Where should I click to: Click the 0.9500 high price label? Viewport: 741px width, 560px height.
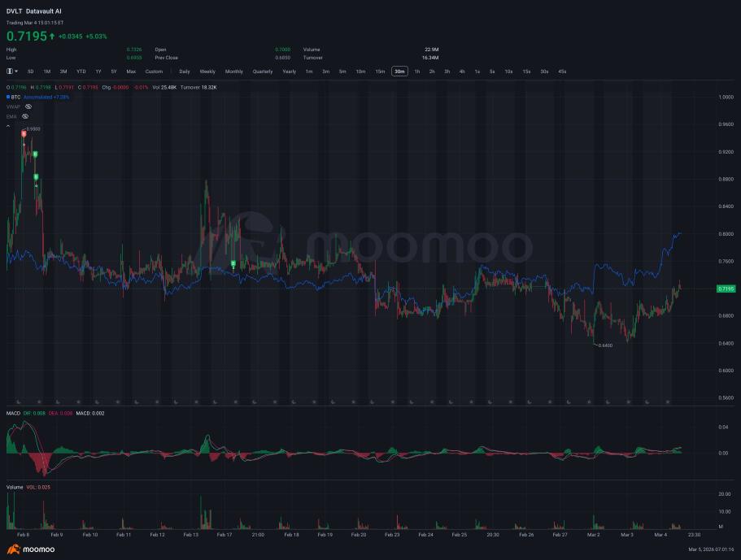coord(33,129)
